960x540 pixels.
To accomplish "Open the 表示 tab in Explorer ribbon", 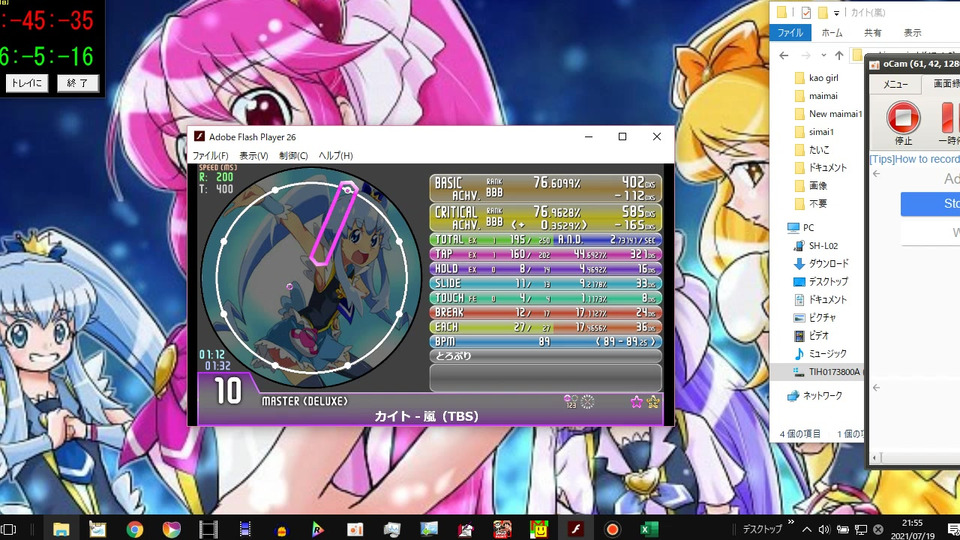I will coord(912,32).
